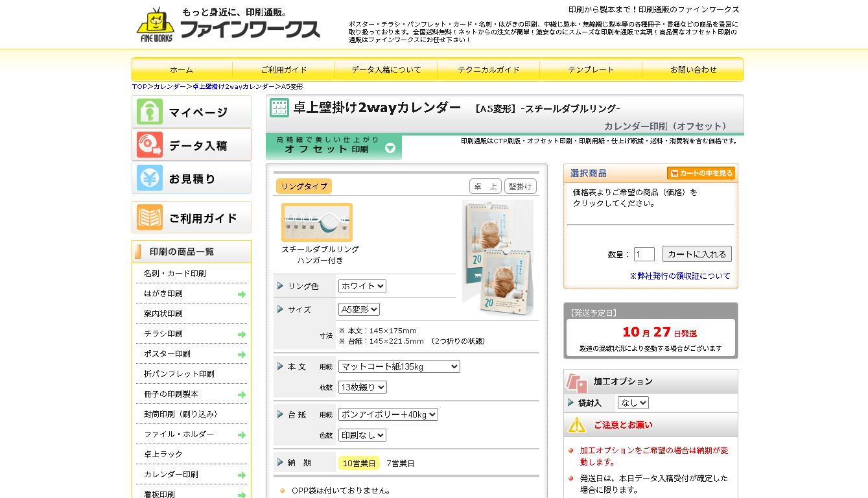Expand the 袋封入 option dropdown

tap(633, 403)
